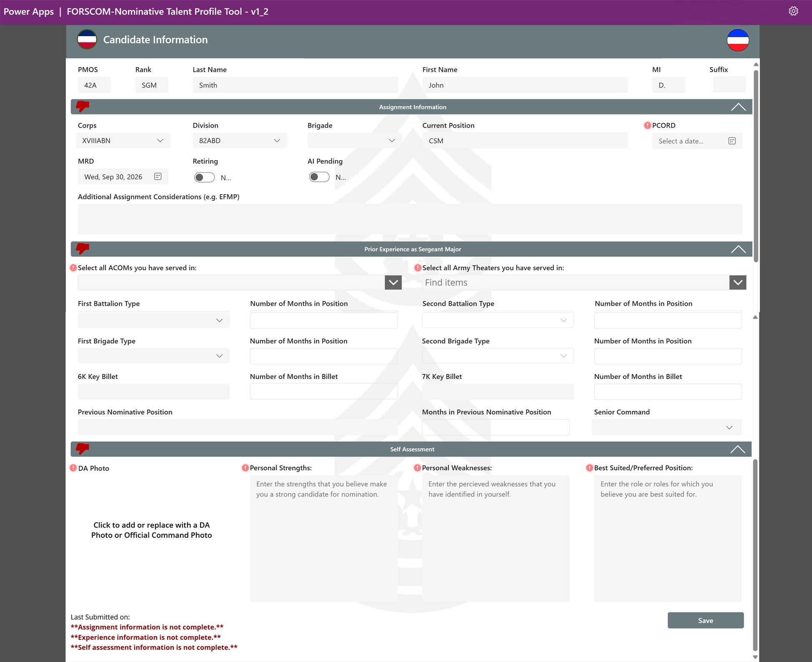The image size is (812, 662).
Task: Open the MRD calendar icon
Action: [x=158, y=176]
